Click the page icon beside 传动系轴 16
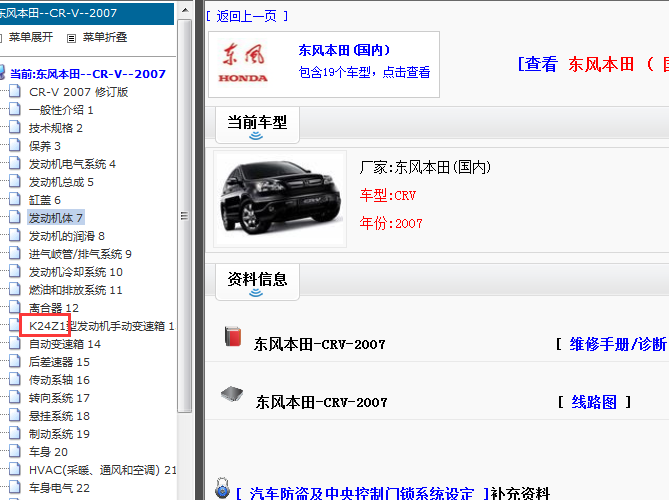 [x=15, y=379]
